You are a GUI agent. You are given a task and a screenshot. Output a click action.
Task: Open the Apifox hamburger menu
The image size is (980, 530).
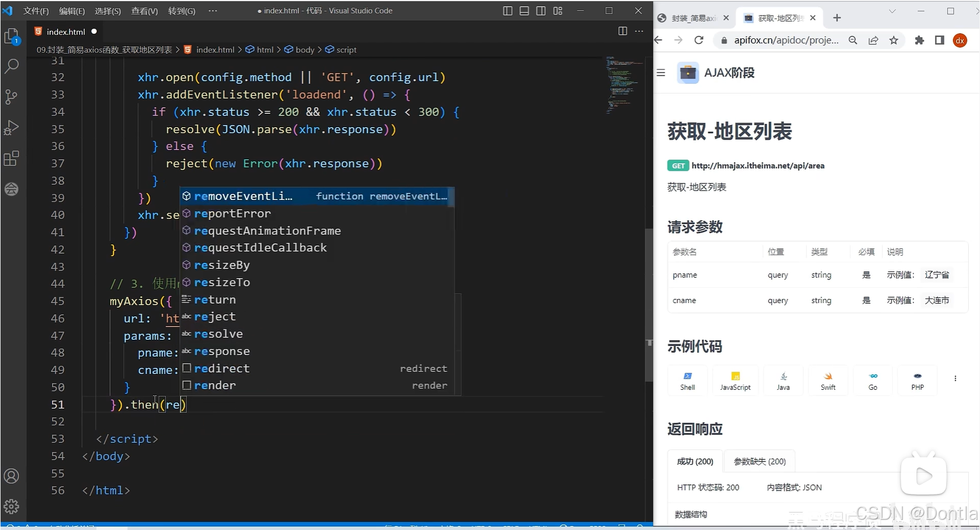(x=661, y=73)
